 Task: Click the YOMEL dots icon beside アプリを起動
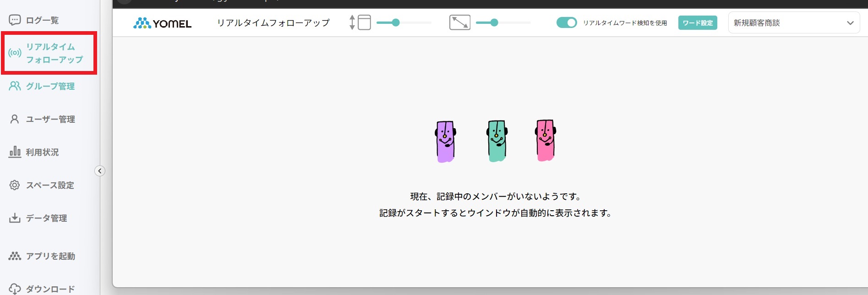pos(15,256)
